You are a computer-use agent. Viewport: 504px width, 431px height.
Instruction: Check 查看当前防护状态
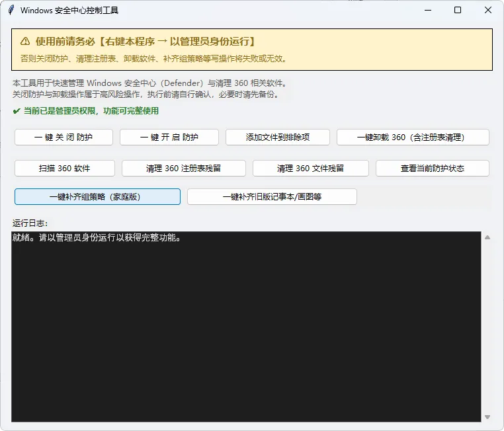(433, 169)
